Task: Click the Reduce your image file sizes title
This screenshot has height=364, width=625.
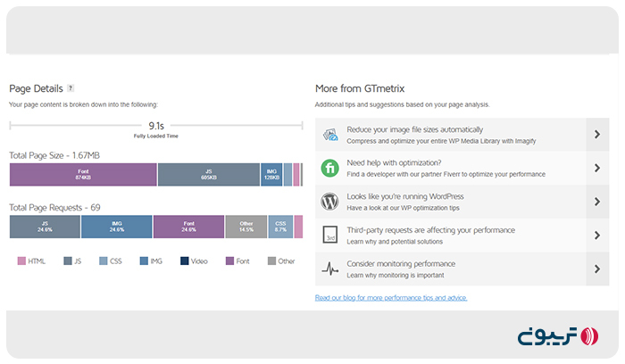Action: 414,129
